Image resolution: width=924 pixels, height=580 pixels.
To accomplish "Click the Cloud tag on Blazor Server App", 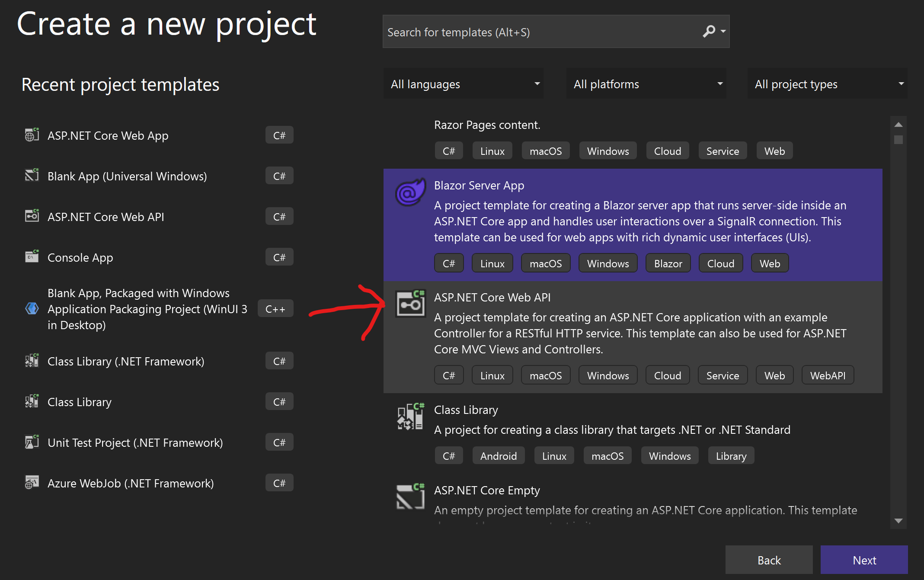I will (721, 263).
